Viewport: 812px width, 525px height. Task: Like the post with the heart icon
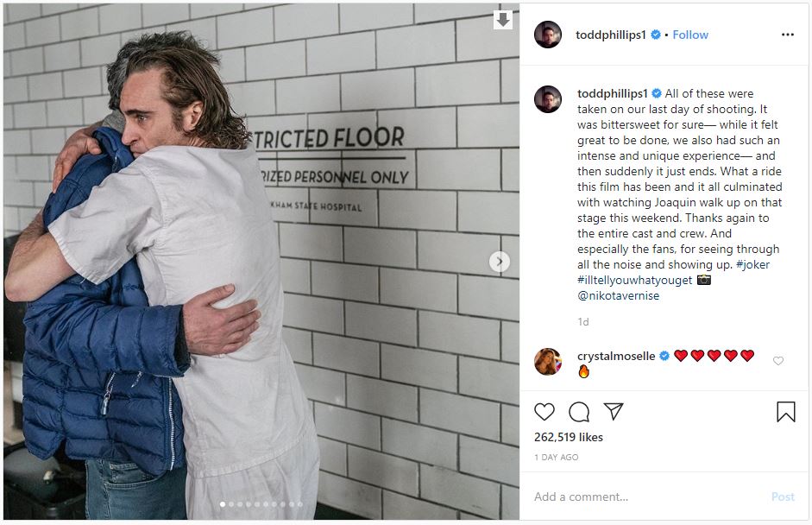(x=544, y=412)
